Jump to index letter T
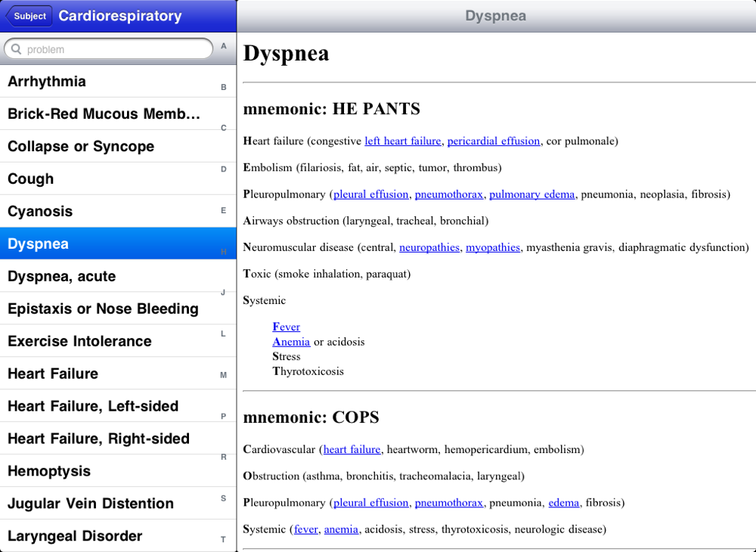This screenshot has height=552, width=756. [x=223, y=539]
